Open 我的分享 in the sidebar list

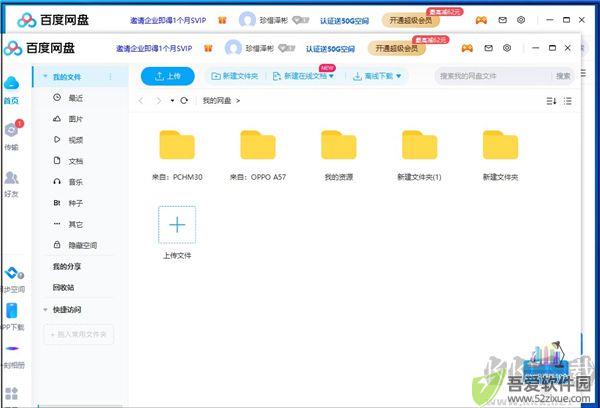67,266
